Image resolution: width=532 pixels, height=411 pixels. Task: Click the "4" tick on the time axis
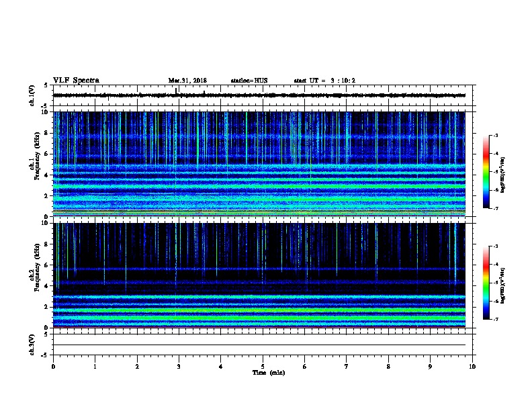tap(221, 367)
